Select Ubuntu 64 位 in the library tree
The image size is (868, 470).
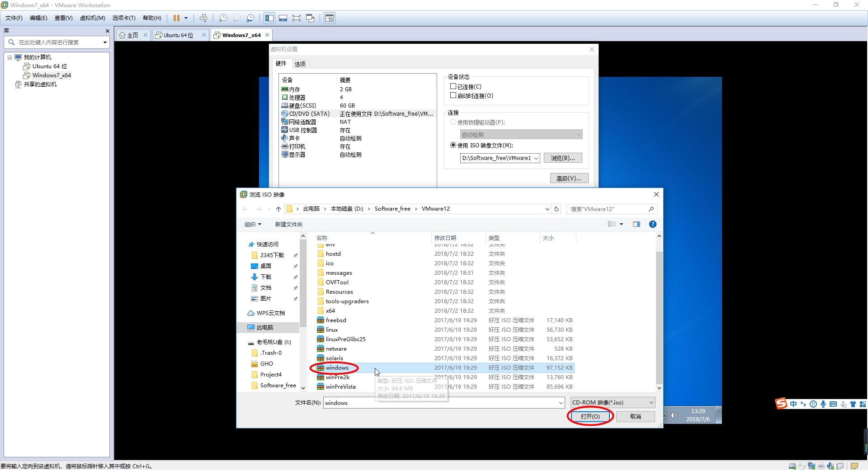(x=50, y=66)
